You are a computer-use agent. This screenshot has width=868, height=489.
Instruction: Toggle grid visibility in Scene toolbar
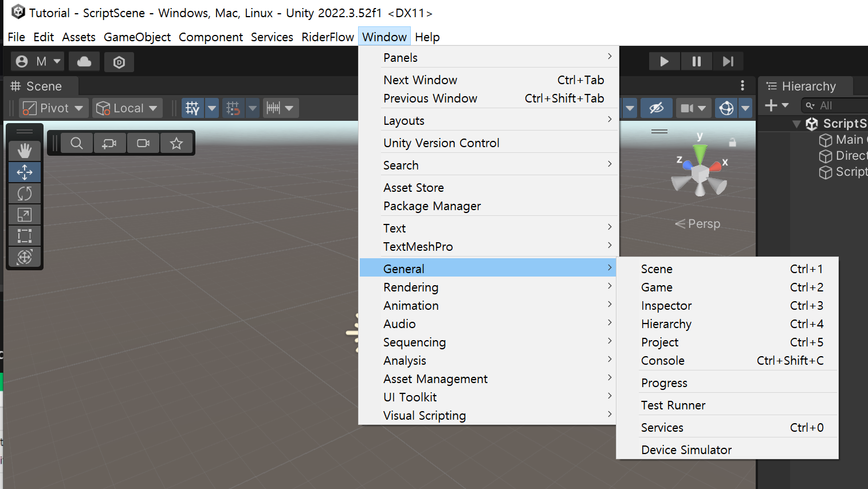pos(193,108)
